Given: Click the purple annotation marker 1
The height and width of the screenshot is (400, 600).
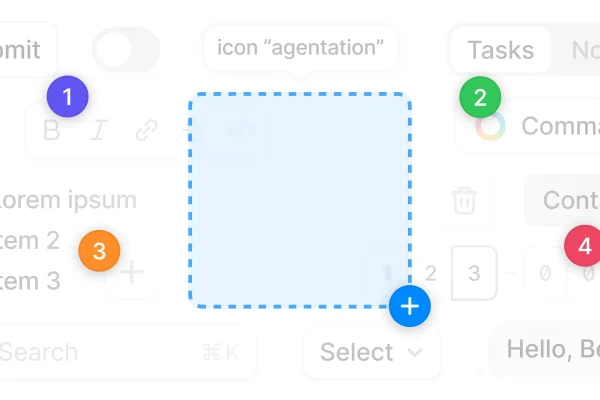Looking at the screenshot, I should click(x=68, y=96).
